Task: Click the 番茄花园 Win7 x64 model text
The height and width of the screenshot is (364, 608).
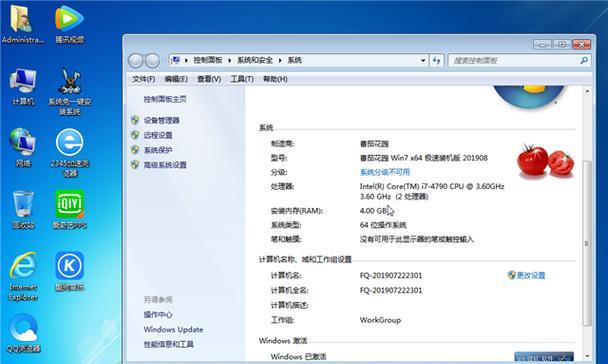Action: (424, 158)
